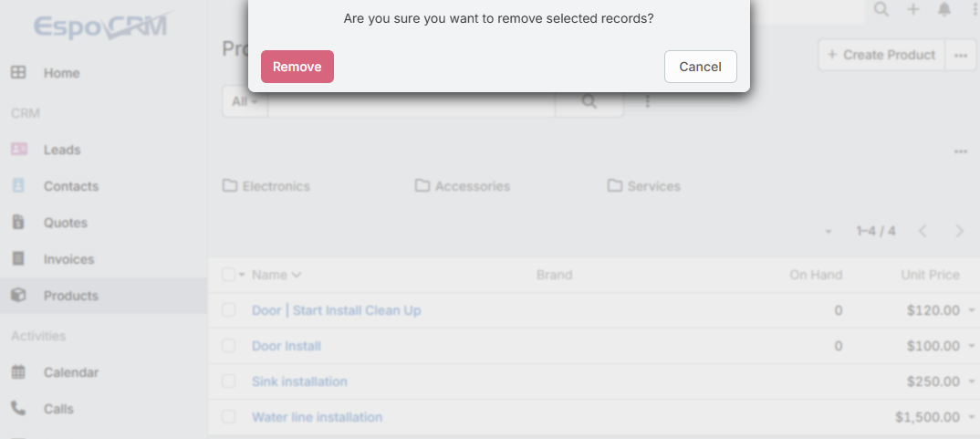Open the Services category folder
This screenshot has height=439, width=980.
point(644,186)
